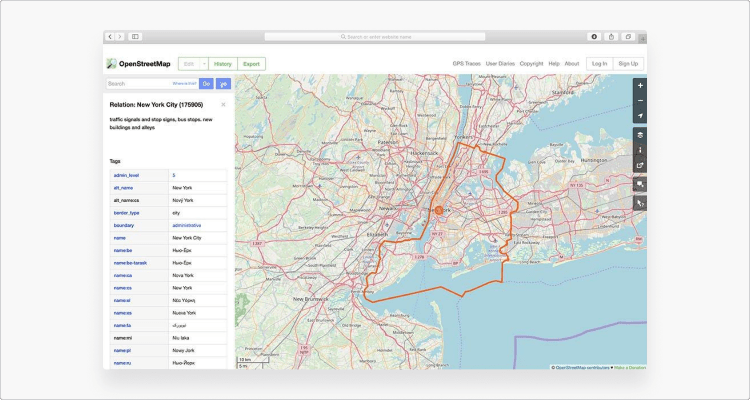Add a note to the map
750x400 pixels.
coord(640,184)
